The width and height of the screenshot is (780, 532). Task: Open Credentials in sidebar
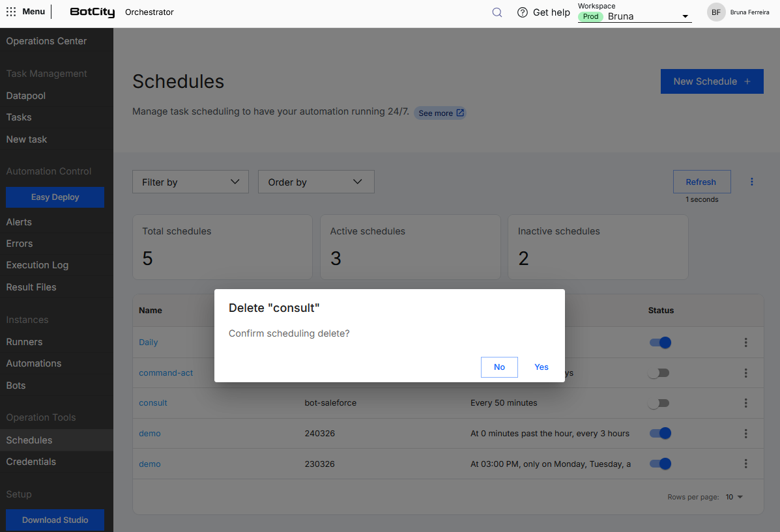click(x=31, y=462)
